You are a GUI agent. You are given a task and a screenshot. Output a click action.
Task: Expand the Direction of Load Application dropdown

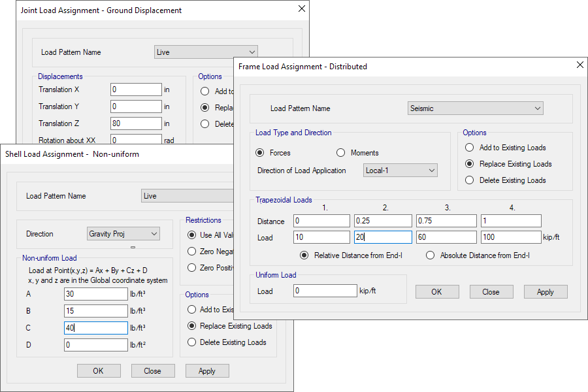pos(400,171)
